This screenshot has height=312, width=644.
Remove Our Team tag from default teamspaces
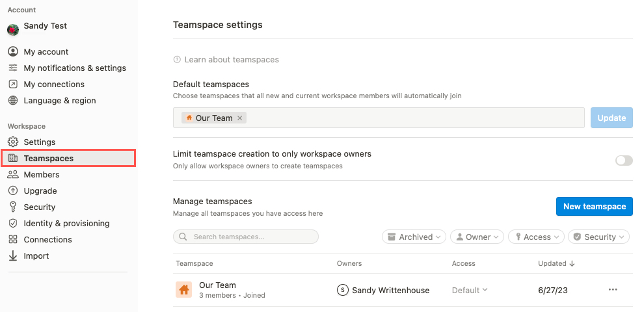point(240,118)
